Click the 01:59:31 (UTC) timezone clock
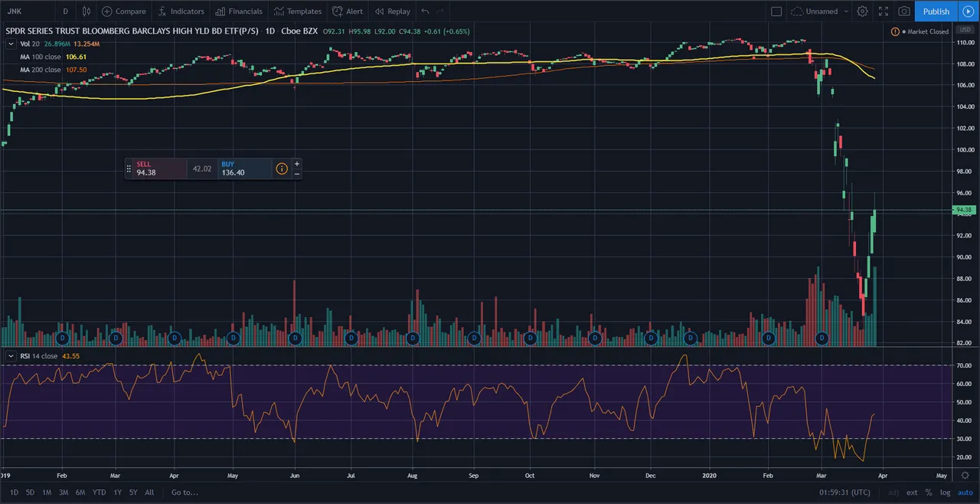The height and width of the screenshot is (504, 980). 846,493
